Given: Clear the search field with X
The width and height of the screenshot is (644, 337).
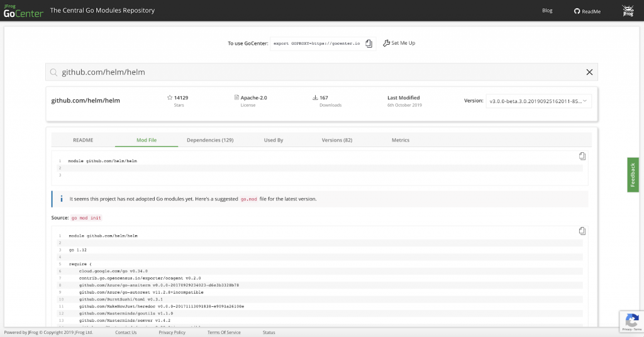Looking at the screenshot, I should coord(589,72).
